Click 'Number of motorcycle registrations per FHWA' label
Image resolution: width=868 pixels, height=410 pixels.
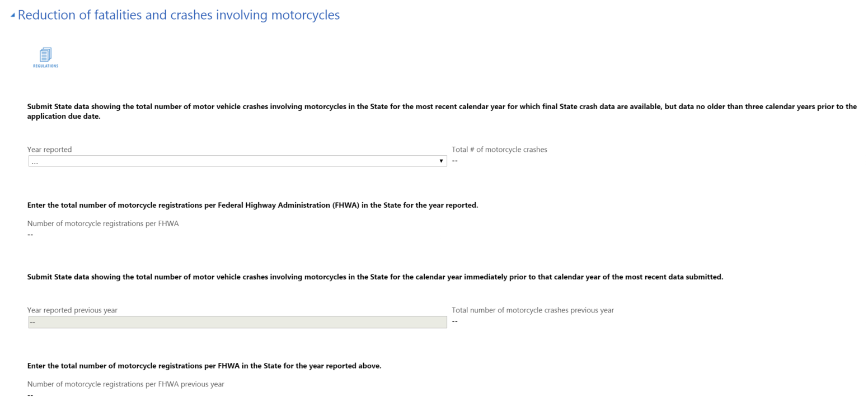tap(103, 223)
